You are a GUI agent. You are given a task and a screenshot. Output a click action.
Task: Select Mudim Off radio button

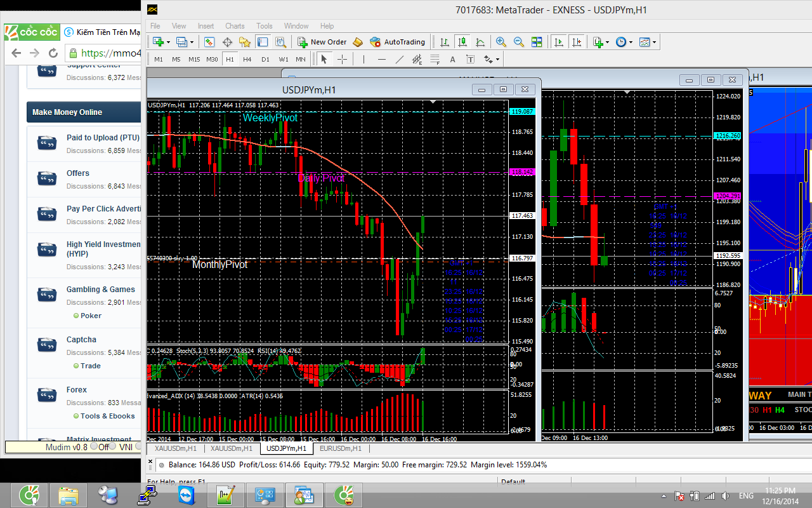click(95, 446)
